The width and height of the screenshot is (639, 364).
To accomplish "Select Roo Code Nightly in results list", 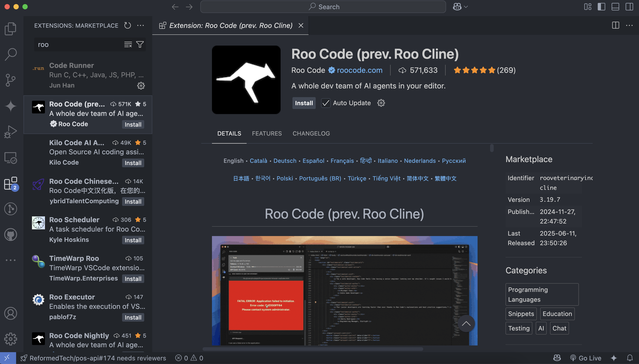I will point(88,340).
